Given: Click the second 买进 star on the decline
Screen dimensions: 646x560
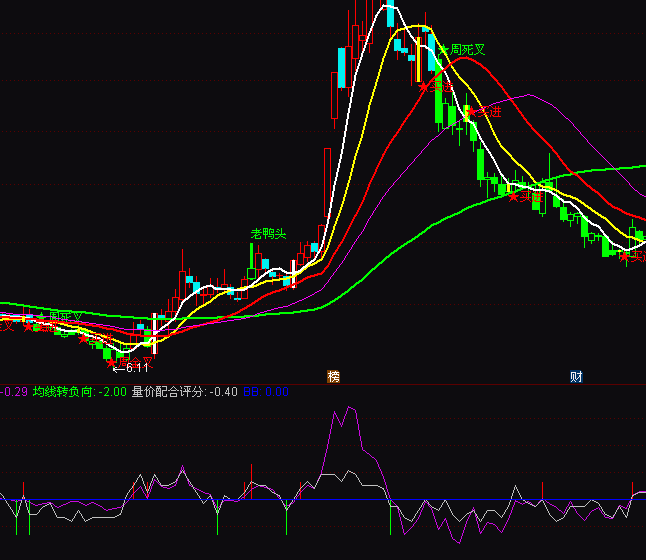Looking at the screenshot, I should point(468,112).
